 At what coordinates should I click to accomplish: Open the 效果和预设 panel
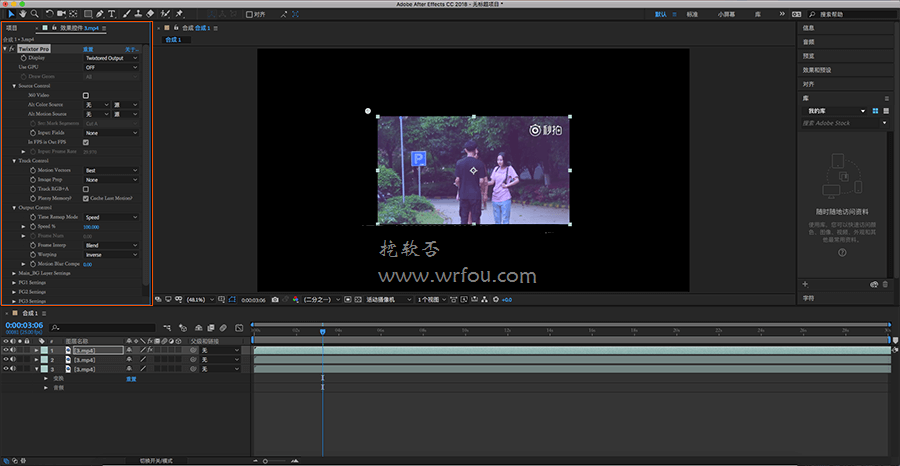point(817,70)
